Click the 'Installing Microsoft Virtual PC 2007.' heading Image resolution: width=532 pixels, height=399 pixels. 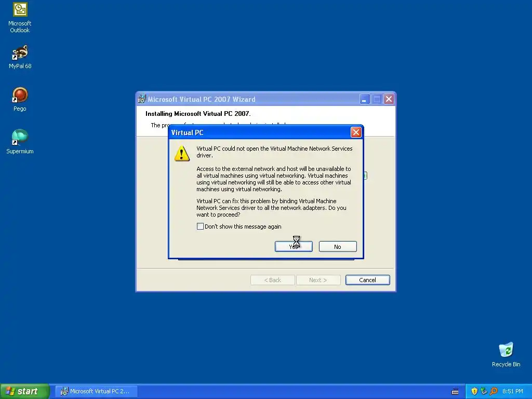(198, 114)
